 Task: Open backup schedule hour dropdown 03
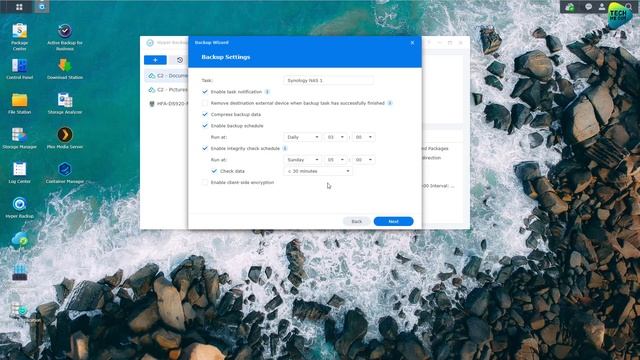point(336,137)
